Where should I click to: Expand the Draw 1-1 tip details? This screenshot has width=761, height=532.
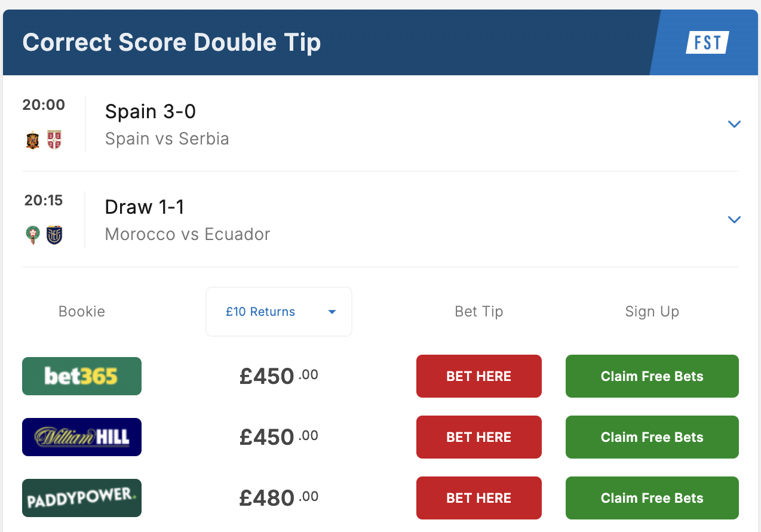click(x=734, y=220)
